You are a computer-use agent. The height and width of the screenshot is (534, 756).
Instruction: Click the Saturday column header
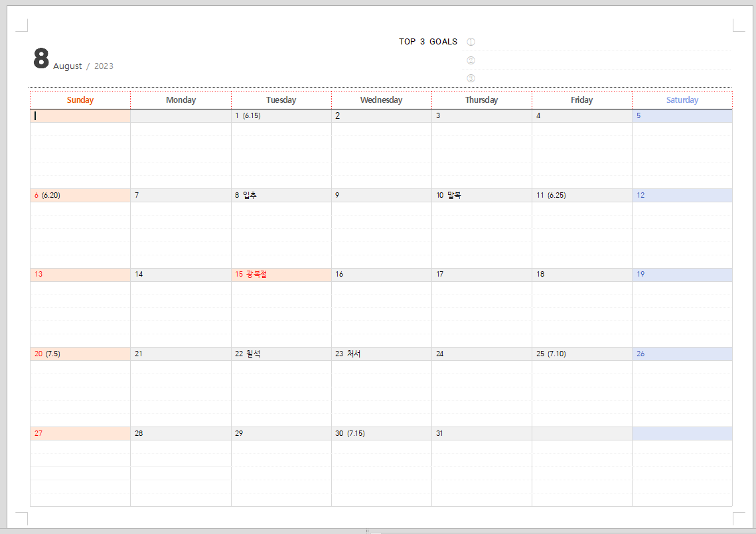click(682, 100)
